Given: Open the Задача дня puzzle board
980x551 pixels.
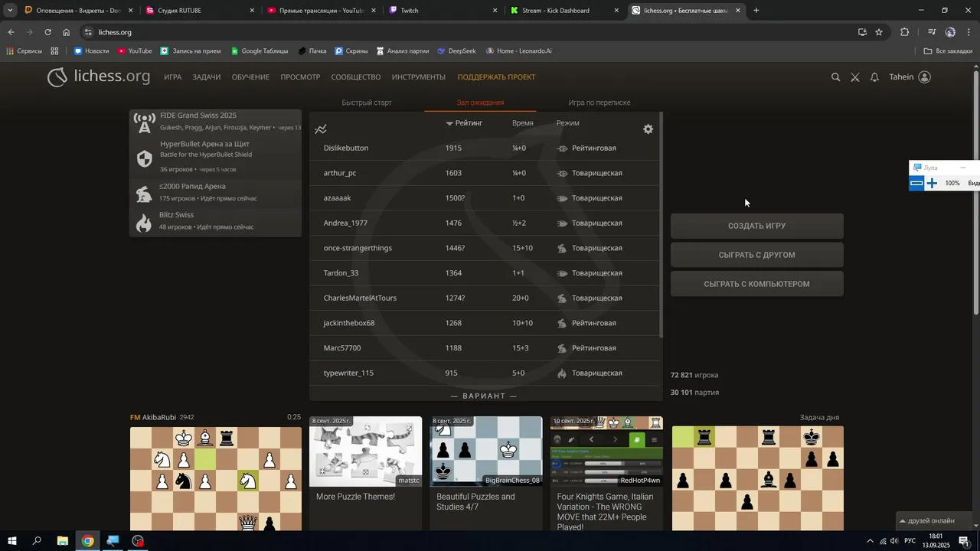Looking at the screenshot, I should [757, 478].
